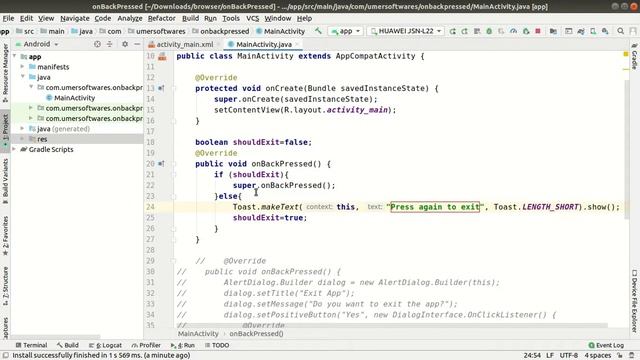The width and height of the screenshot is (640, 360).
Task: Click the yellow inspection indicator at editor top-right
Action: [x=626, y=54]
